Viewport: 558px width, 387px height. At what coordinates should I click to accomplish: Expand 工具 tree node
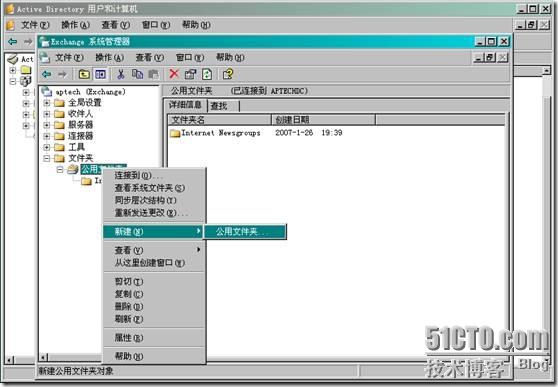[47, 147]
